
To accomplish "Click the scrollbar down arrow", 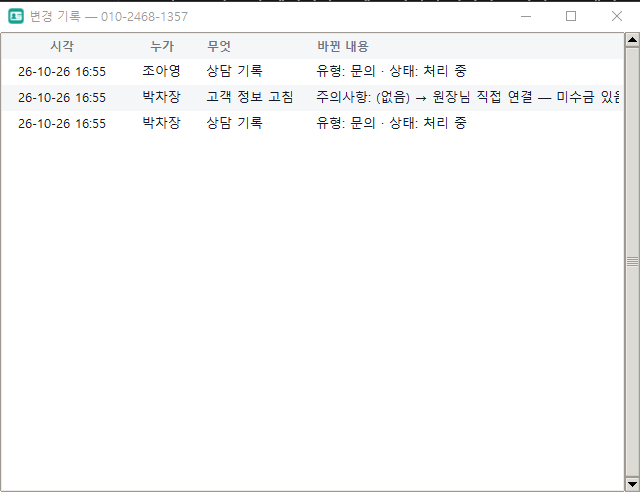I will point(632,485).
